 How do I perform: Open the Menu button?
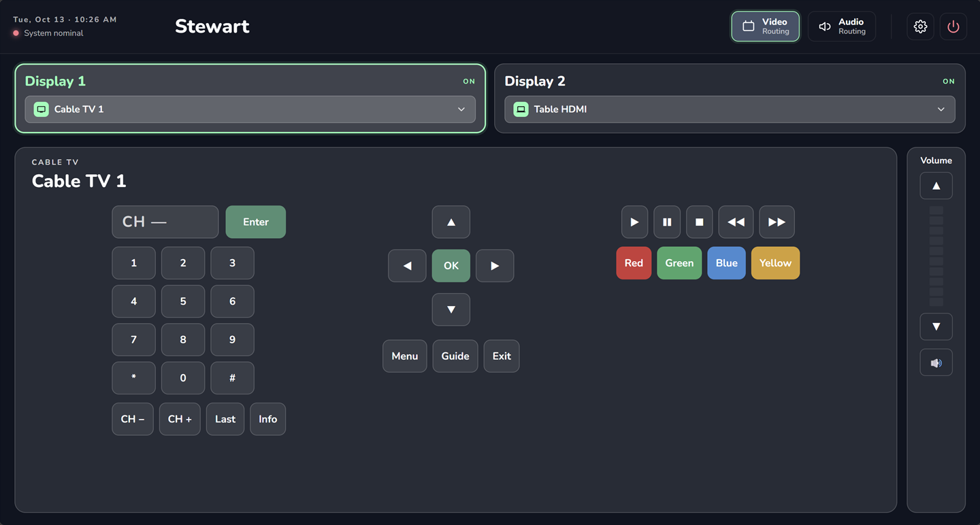click(405, 356)
